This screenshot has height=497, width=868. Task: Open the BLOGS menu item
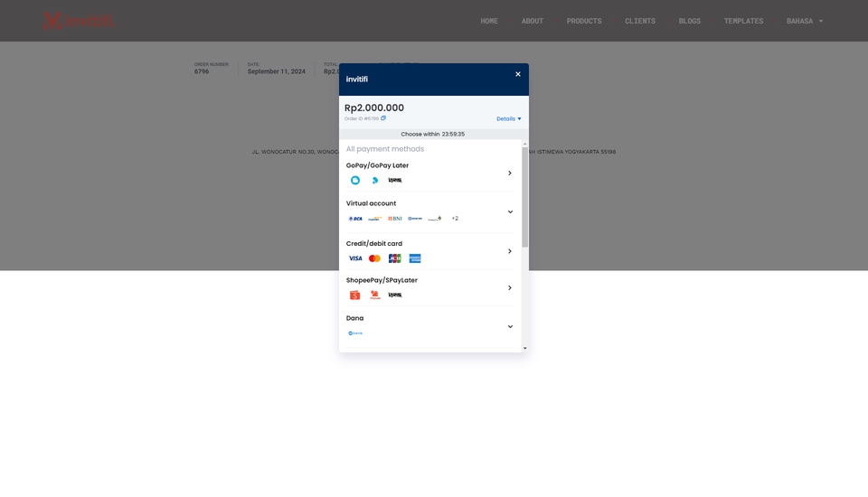click(x=690, y=21)
